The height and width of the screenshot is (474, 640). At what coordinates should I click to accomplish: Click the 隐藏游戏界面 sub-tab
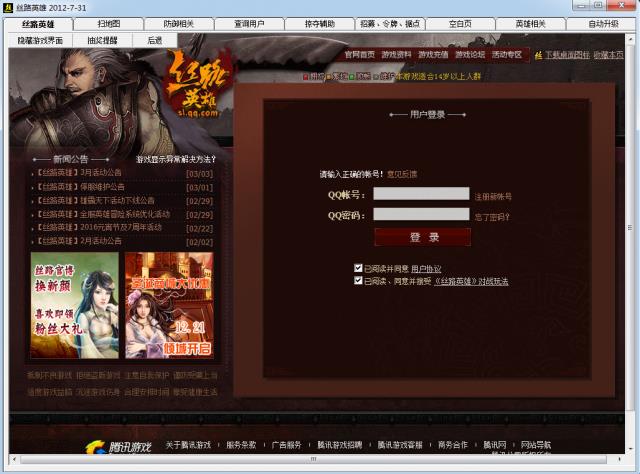click(40, 40)
